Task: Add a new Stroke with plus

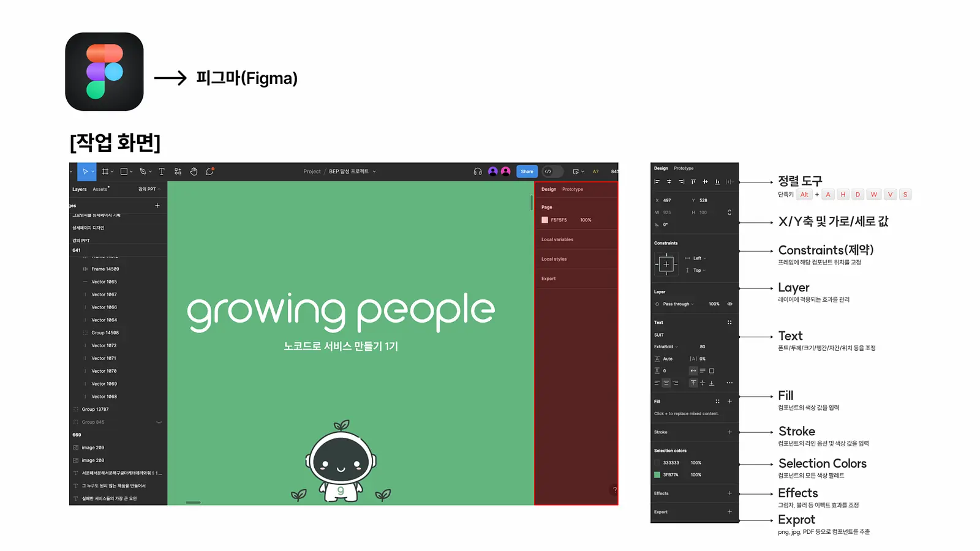Action: 729,432
